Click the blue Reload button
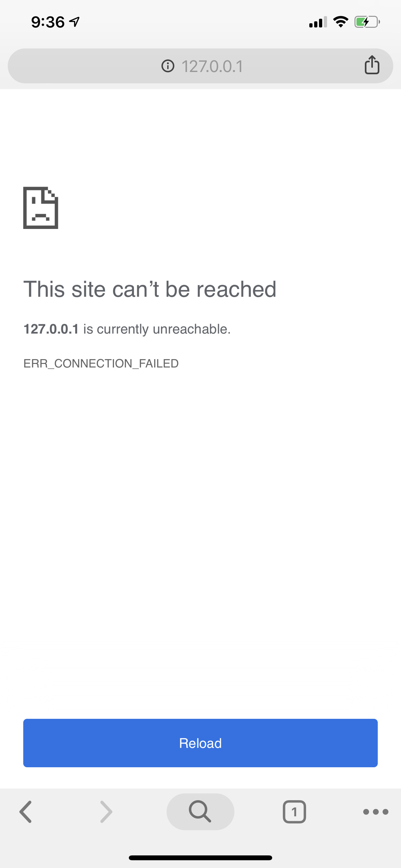Image resolution: width=401 pixels, height=868 pixels. [200, 743]
